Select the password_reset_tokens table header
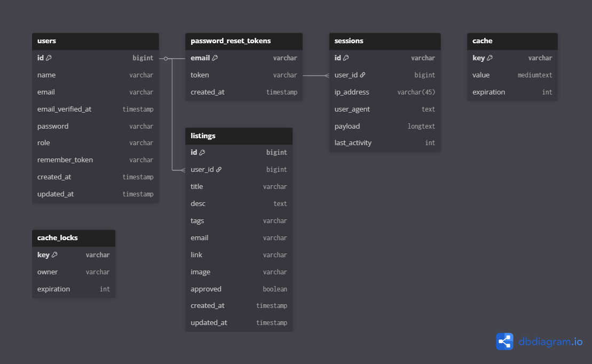This screenshot has height=364, width=592. point(243,41)
